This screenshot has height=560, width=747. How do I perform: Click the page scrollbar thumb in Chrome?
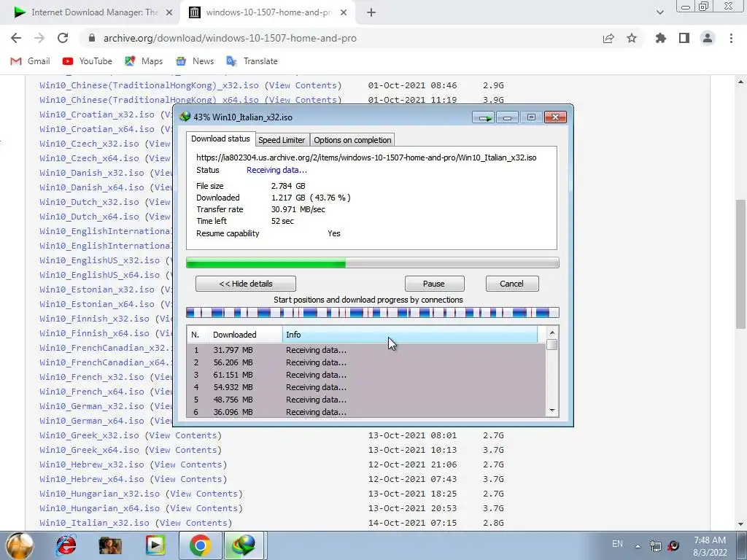[x=740, y=264]
